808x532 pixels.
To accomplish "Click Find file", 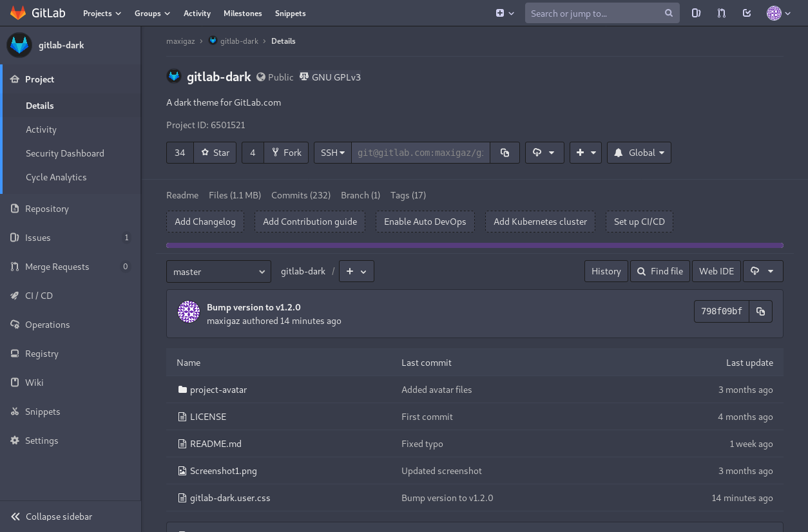I will click(660, 271).
